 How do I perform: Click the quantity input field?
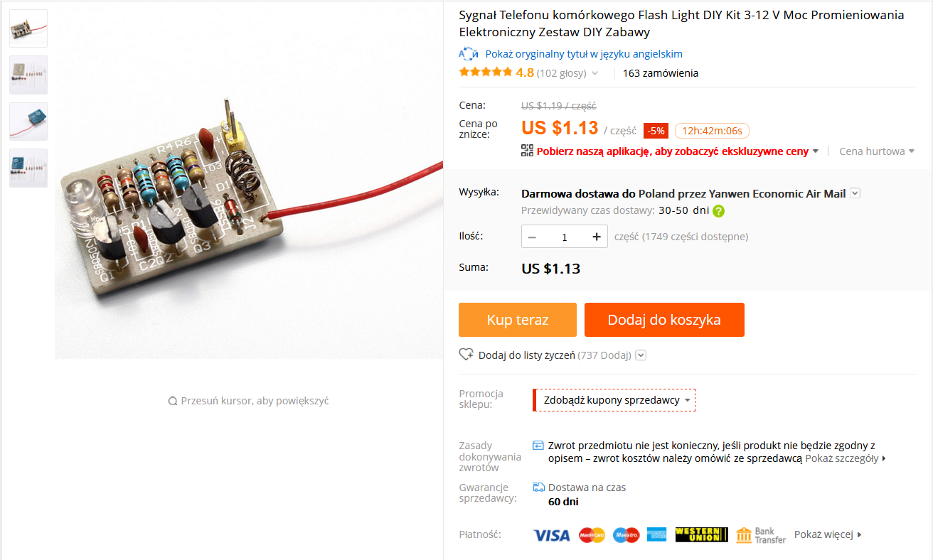(565, 237)
